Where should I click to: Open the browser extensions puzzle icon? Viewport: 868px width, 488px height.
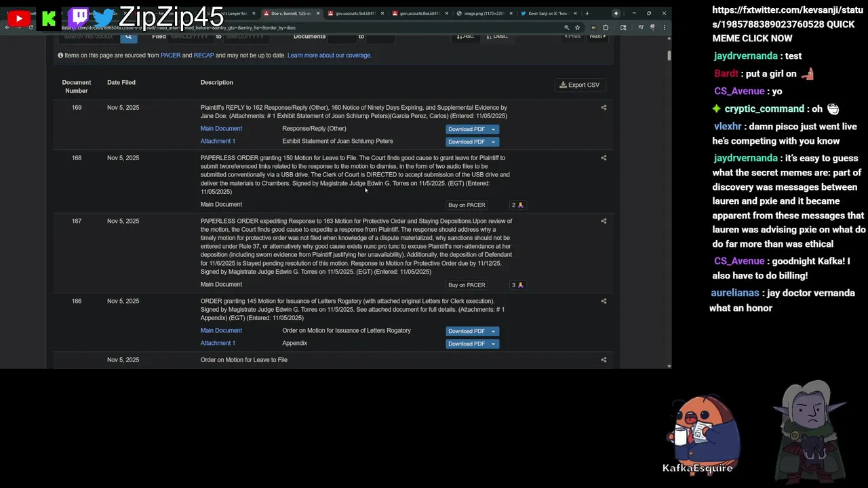coord(606,28)
